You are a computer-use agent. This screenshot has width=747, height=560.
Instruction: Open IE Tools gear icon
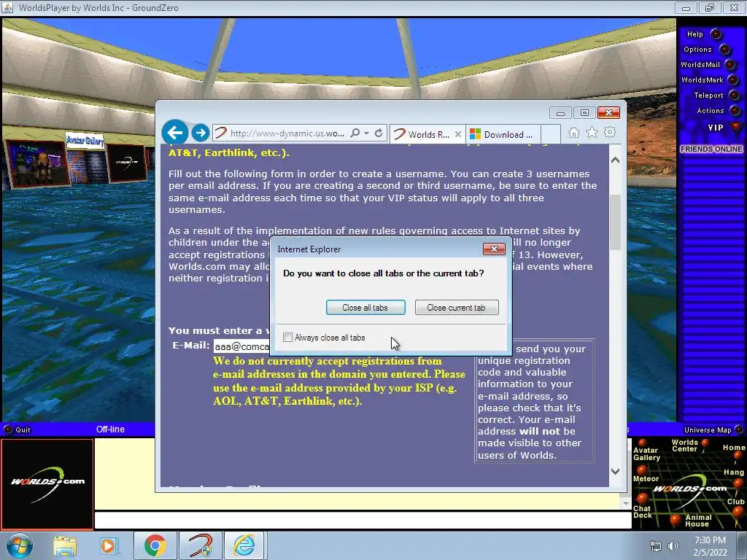coord(610,133)
